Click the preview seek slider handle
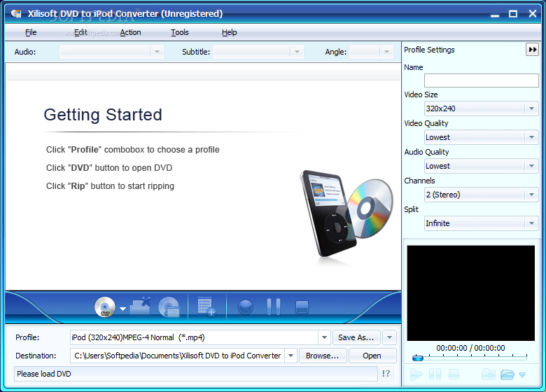Screen dimensions: 546x392 pyautogui.click(x=417, y=358)
